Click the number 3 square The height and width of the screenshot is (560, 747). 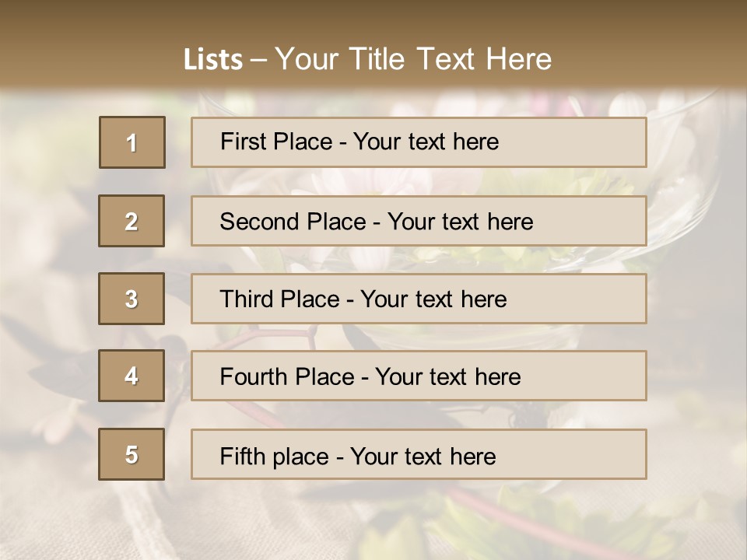(x=132, y=299)
